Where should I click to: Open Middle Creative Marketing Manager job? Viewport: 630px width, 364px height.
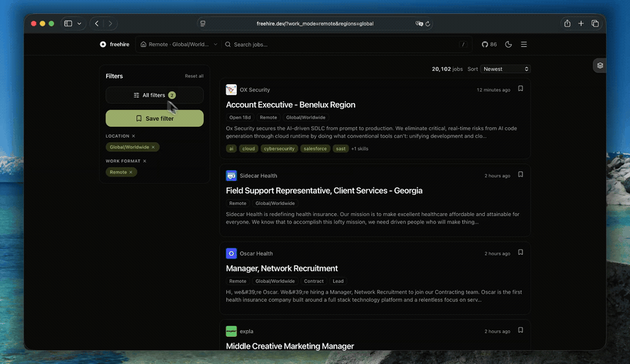[x=289, y=346]
